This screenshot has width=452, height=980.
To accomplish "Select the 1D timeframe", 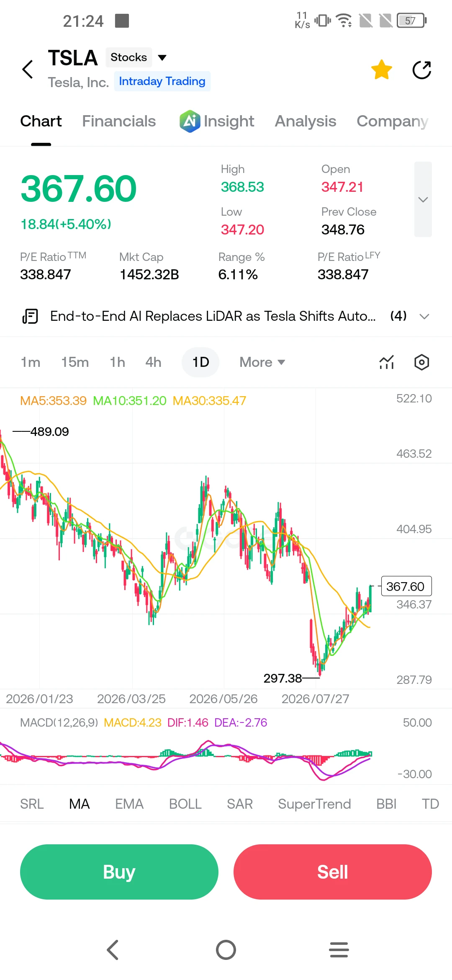I will pos(200,362).
